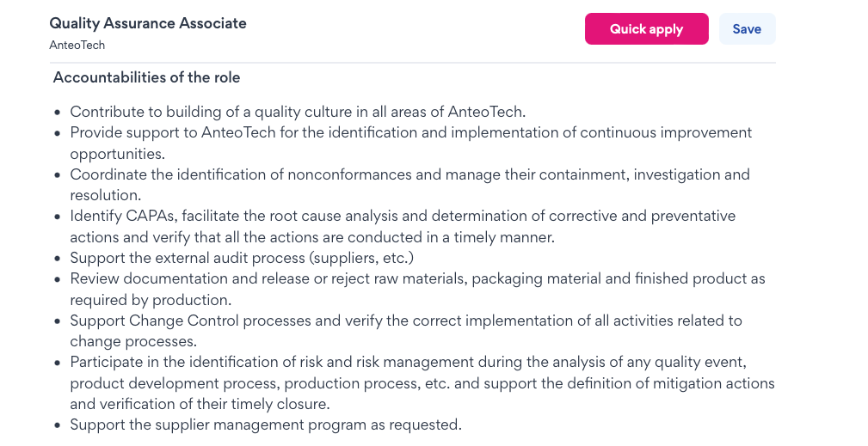Click the external audit process bullet

[x=242, y=258]
